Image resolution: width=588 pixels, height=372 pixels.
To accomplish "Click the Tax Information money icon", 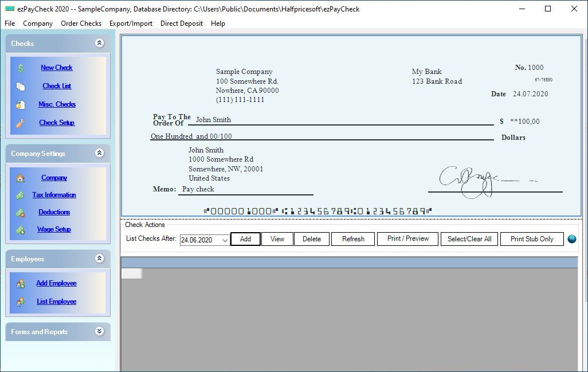I will (21, 195).
